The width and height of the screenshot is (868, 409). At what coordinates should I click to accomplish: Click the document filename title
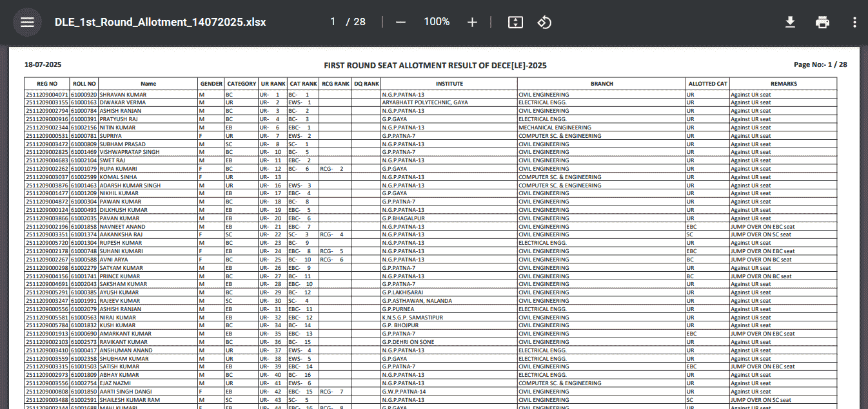(160, 22)
